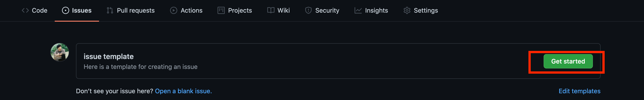The width and height of the screenshot is (644, 100).
Task: Click the Insights graph icon
Action: [358, 10]
